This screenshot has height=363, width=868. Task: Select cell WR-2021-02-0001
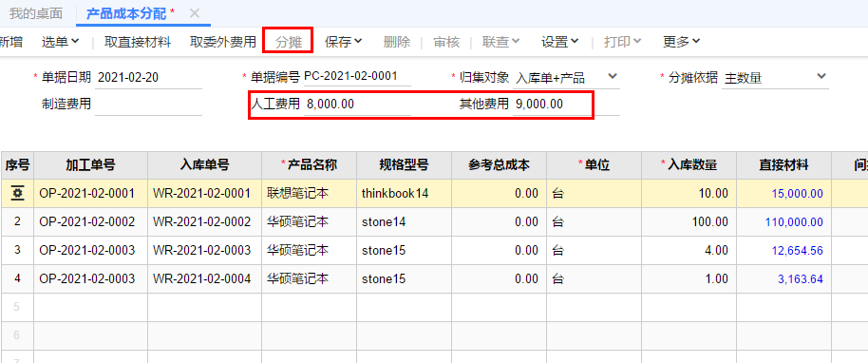205,194
